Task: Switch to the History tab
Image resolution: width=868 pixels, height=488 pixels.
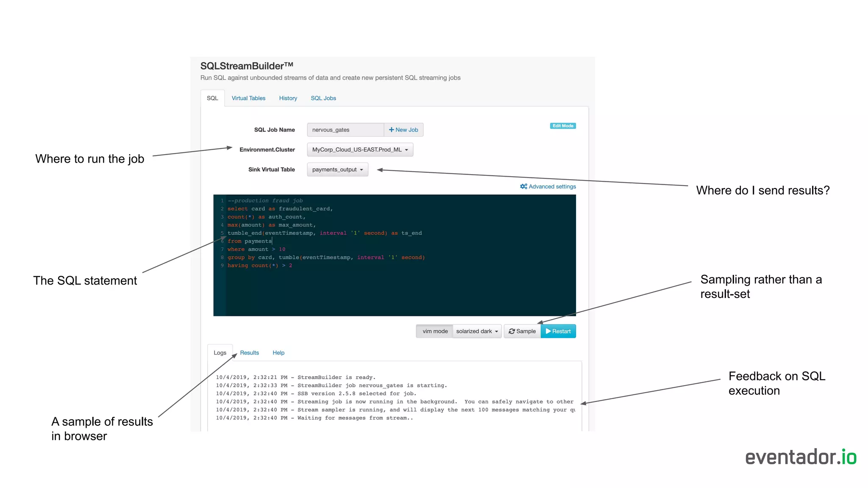Action: 288,98
